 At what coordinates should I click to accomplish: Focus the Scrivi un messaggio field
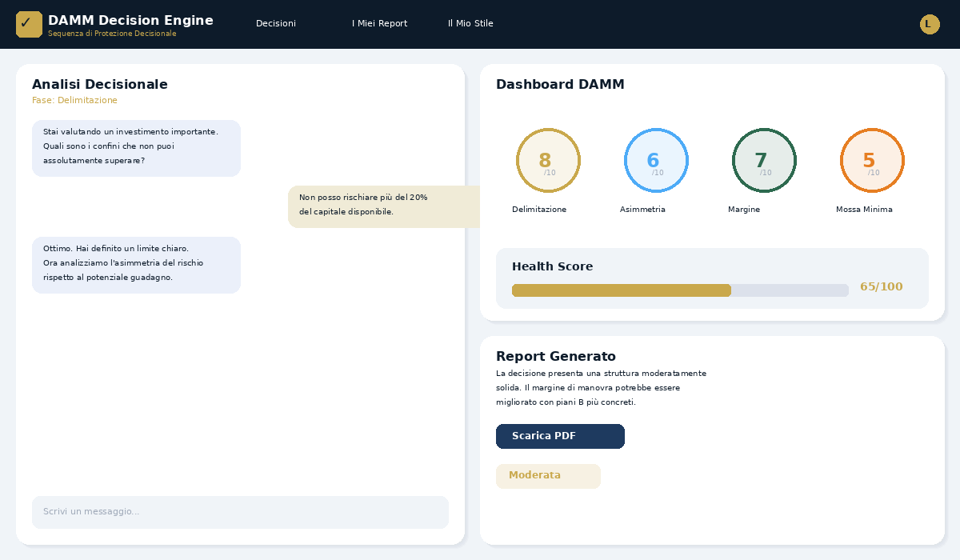click(240, 512)
